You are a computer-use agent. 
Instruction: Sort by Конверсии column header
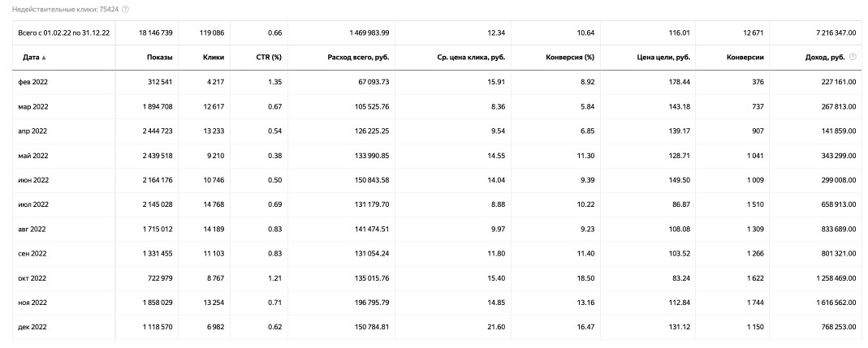[x=745, y=57]
